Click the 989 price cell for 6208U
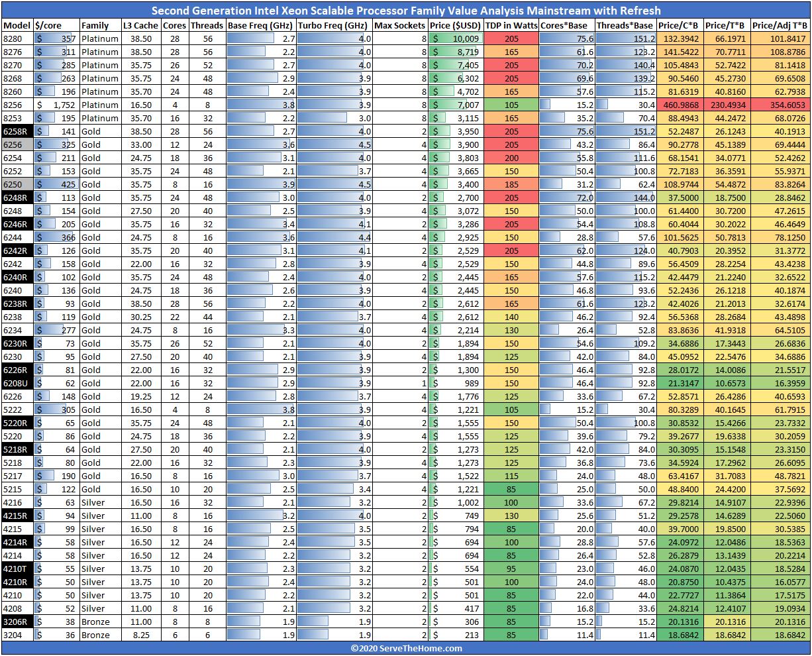Viewport: 812px width, 656px height. tap(456, 383)
